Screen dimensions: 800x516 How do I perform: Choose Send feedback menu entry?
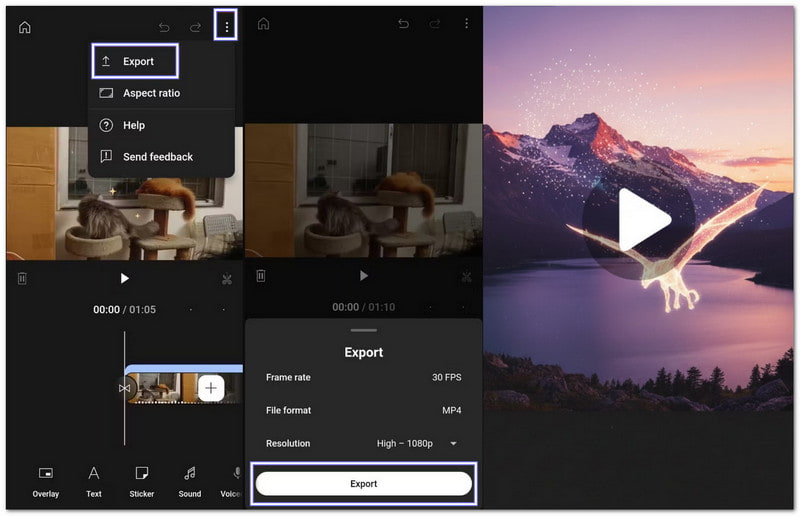(161, 157)
